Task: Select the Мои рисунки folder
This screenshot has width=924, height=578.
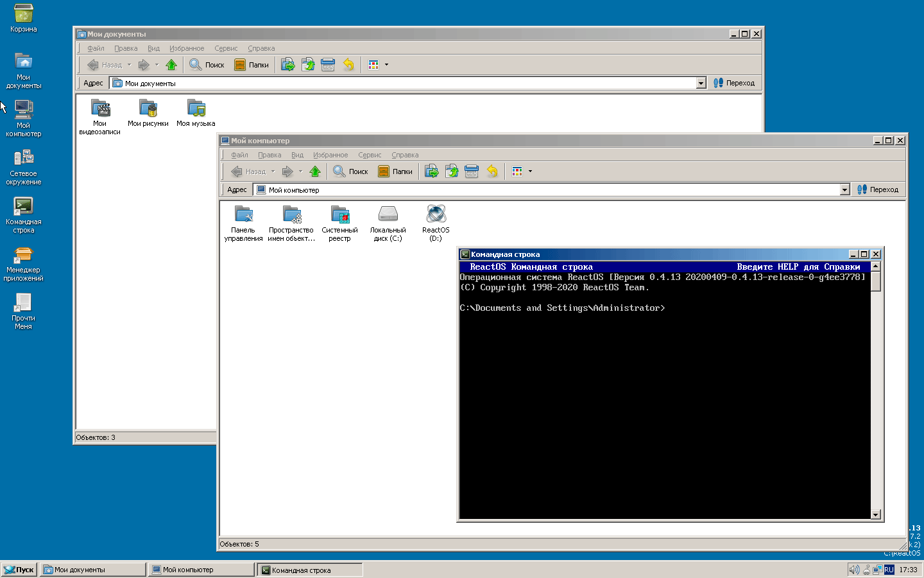Action: pyautogui.click(x=148, y=109)
